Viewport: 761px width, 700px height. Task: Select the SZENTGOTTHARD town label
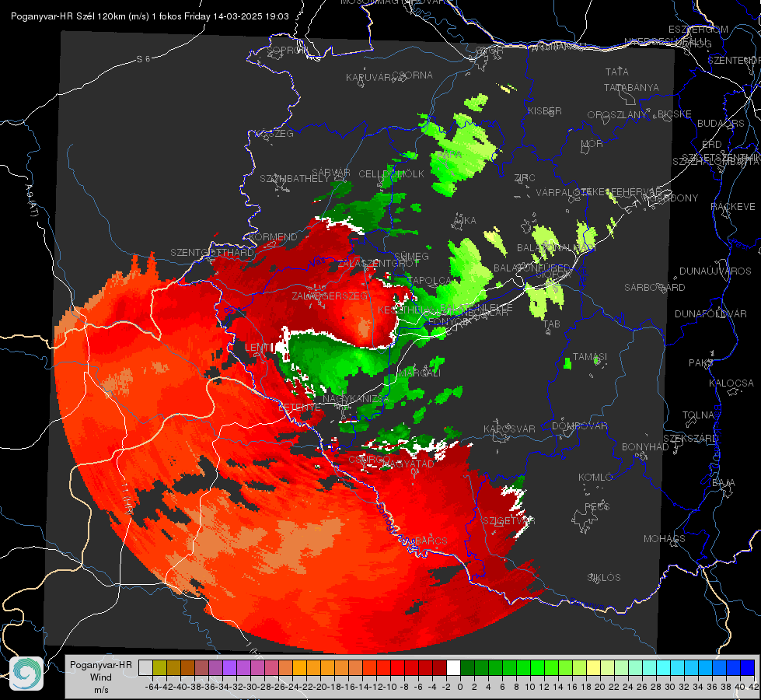click(x=212, y=253)
